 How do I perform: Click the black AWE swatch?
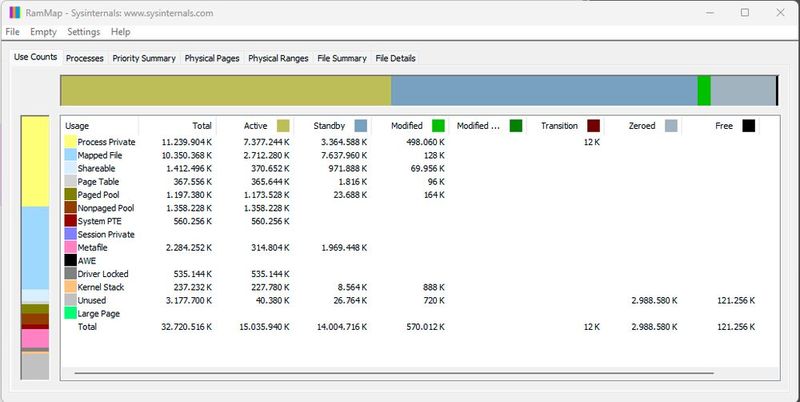tap(70, 261)
